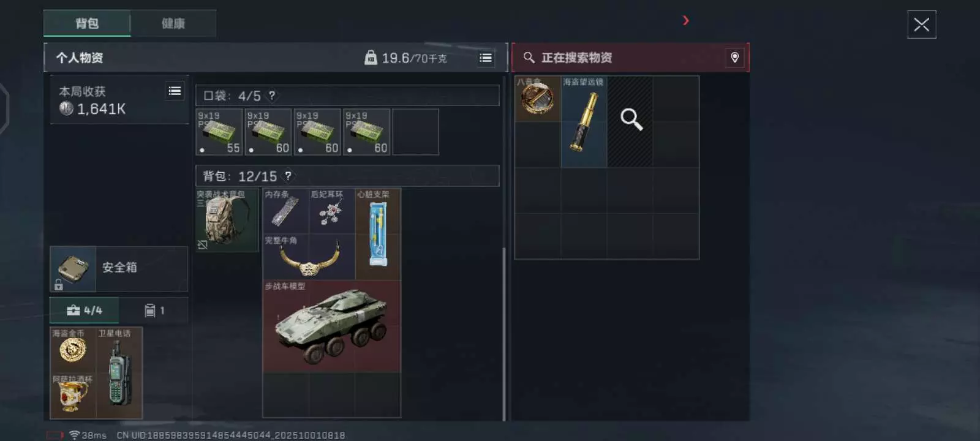Open the list menu beside weight 19.6/70
Screen dimensions: 980x441
(x=486, y=58)
